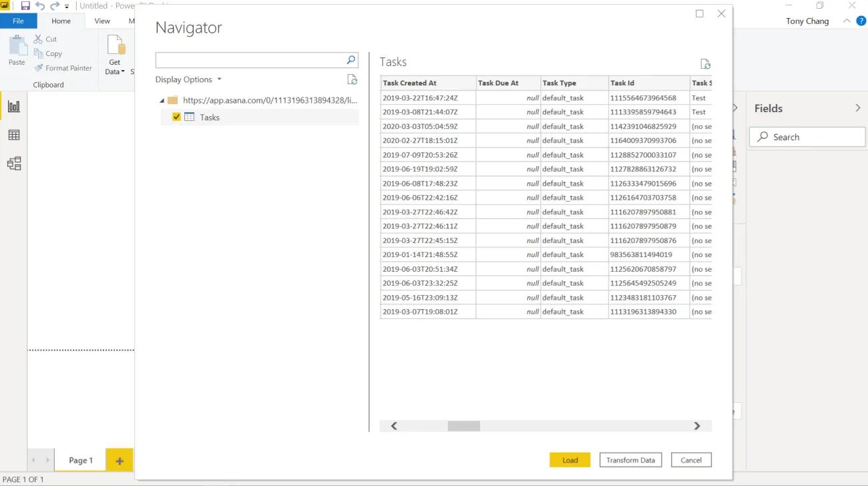Open the Data view
This screenshot has height=486, width=868.
14,135
